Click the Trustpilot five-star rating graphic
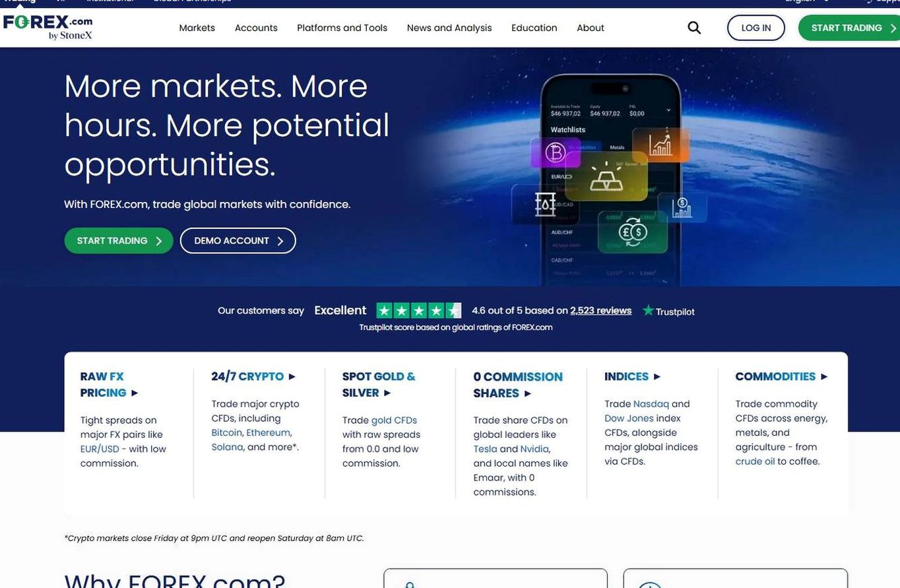This screenshot has height=588, width=900. [x=418, y=310]
